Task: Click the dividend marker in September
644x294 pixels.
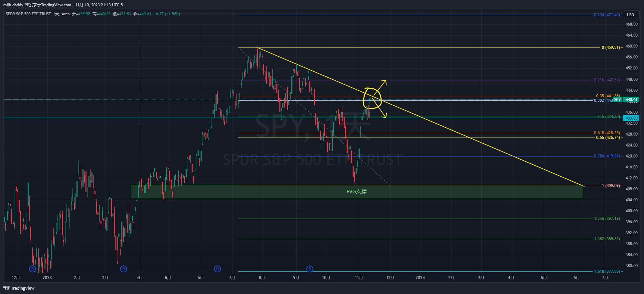Action: 310,269
